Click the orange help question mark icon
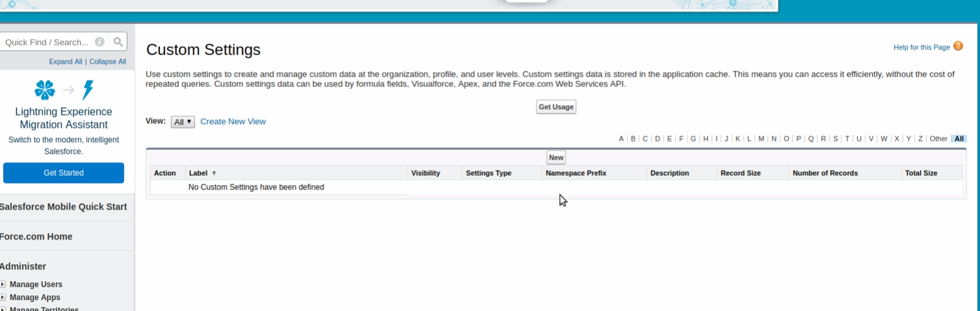 pyautogui.click(x=958, y=46)
